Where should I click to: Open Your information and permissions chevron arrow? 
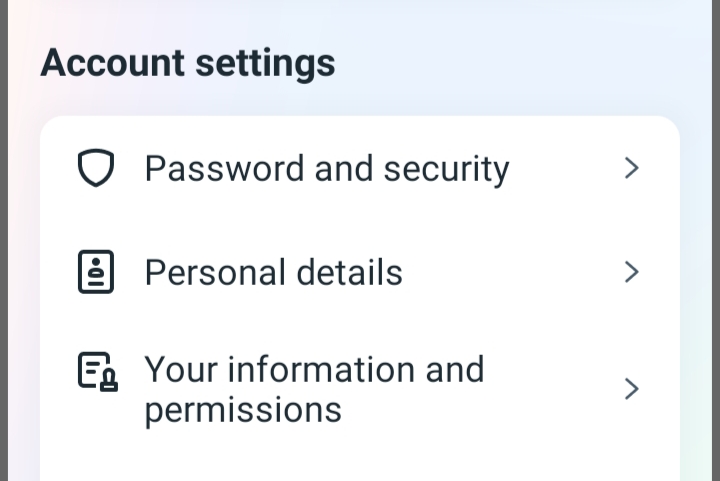tap(632, 389)
